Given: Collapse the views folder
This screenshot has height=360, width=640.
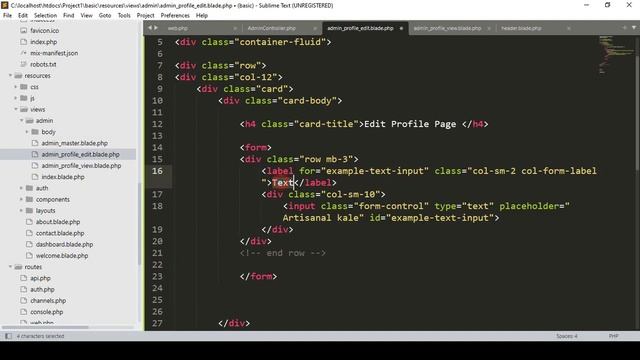Looking at the screenshot, I should tap(16, 109).
